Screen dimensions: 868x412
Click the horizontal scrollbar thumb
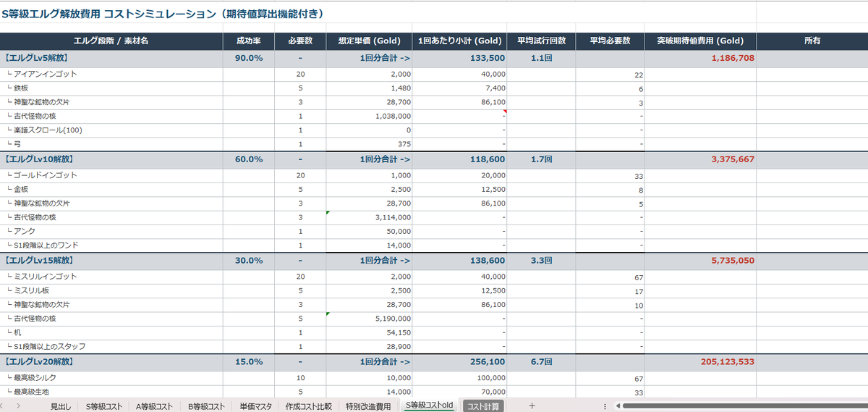(x=745, y=406)
